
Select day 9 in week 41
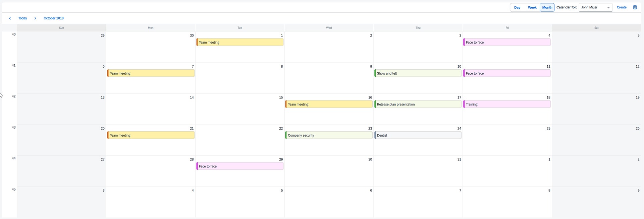(x=329, y=78)
